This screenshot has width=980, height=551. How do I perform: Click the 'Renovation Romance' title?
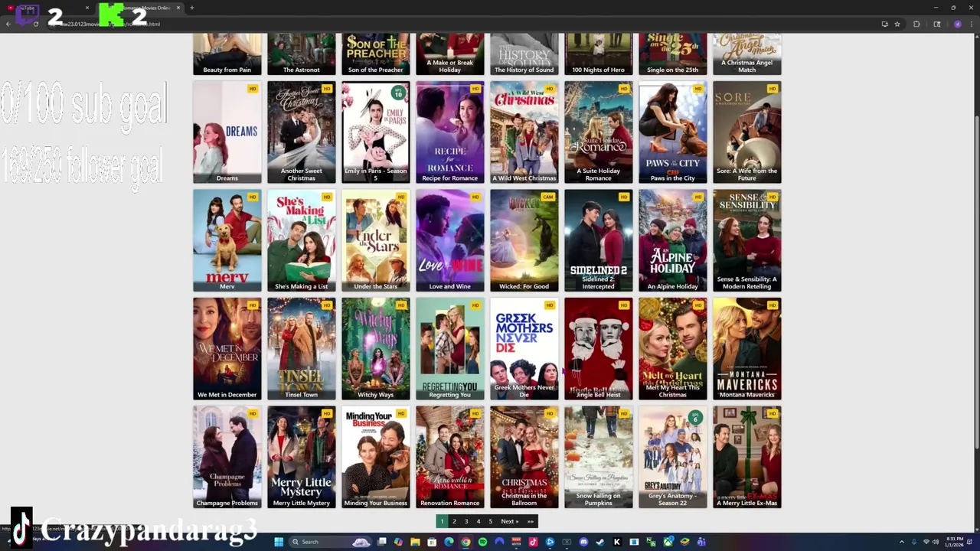449,503
